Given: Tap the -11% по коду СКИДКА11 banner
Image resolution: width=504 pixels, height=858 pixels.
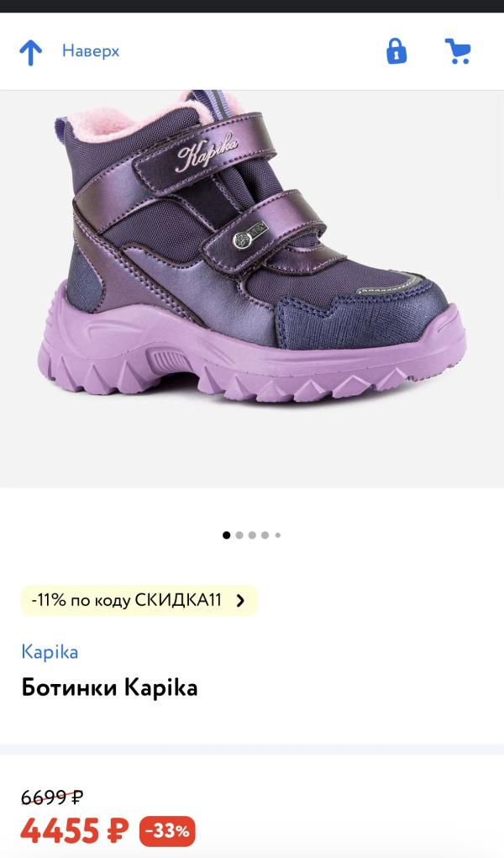Looking at the screenshot, I should (x=139, y=600).
